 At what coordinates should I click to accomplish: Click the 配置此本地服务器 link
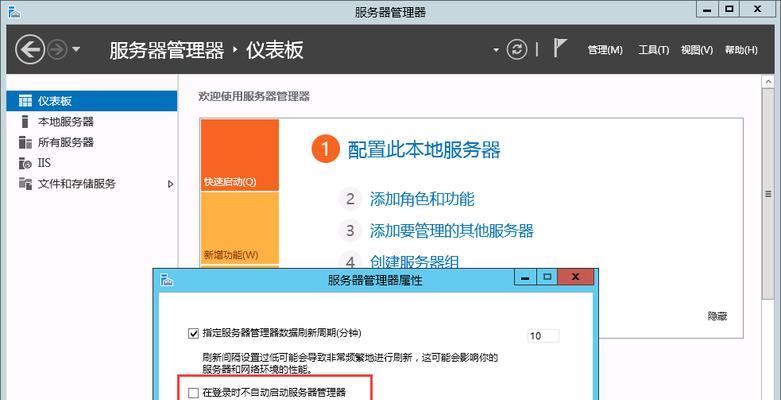(424, 149)
